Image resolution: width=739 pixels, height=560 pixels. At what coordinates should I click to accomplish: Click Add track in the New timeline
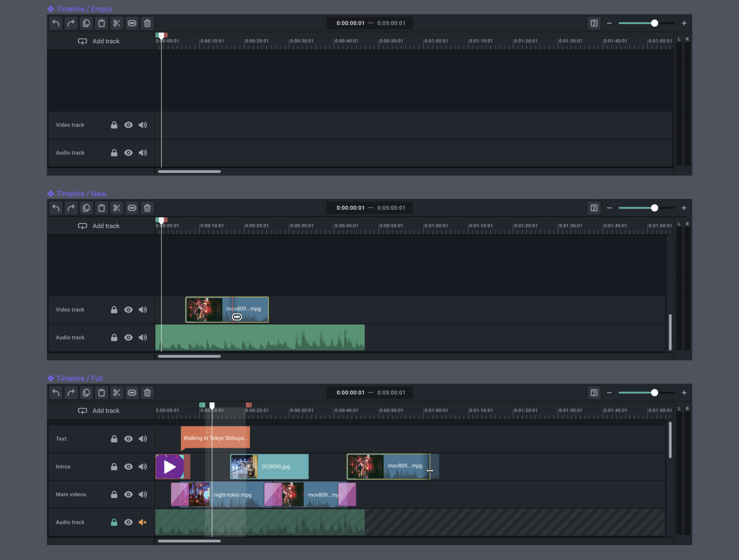pos(99,226)
